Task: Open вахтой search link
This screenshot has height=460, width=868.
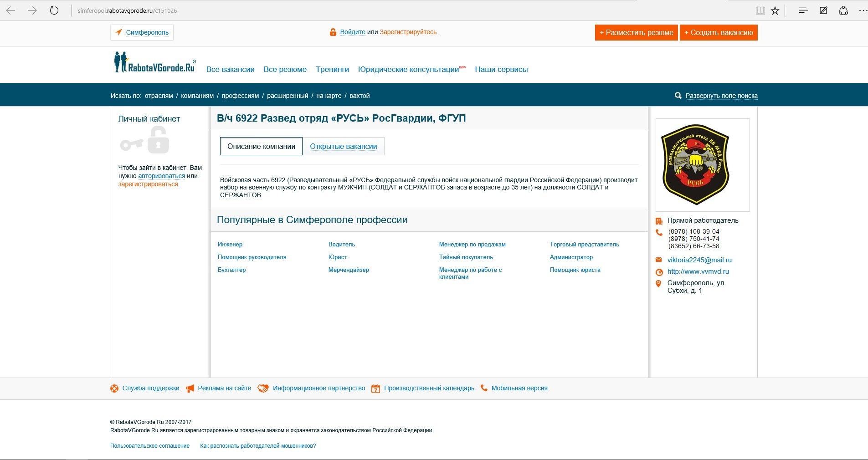Action: point(360,96)
